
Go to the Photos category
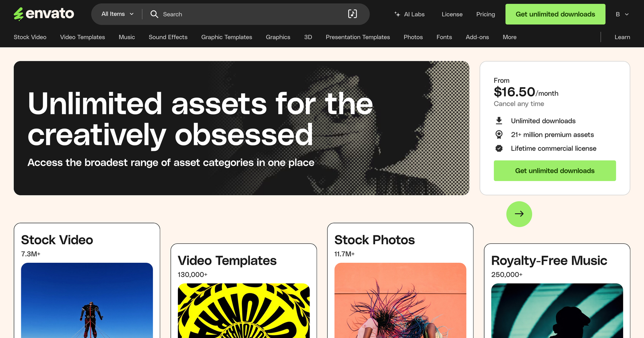click(x=413, y=37)
